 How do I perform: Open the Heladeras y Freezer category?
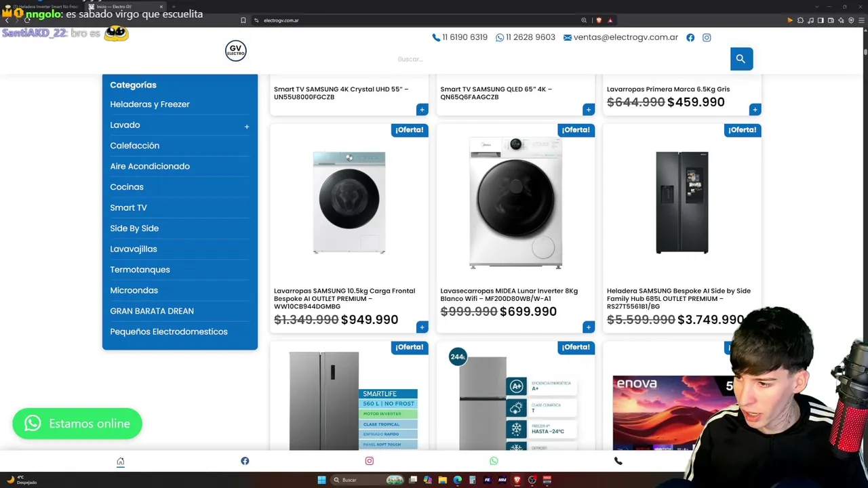(150, 104)
